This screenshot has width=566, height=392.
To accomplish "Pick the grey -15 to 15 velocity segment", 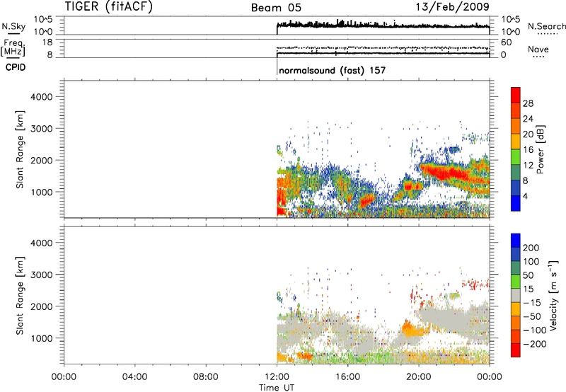I will click(516, 296).
